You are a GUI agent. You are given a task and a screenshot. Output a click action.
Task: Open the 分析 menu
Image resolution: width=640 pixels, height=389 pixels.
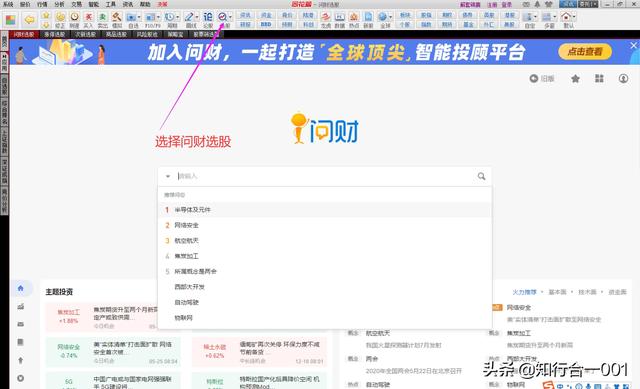click(x=59, y=4)
